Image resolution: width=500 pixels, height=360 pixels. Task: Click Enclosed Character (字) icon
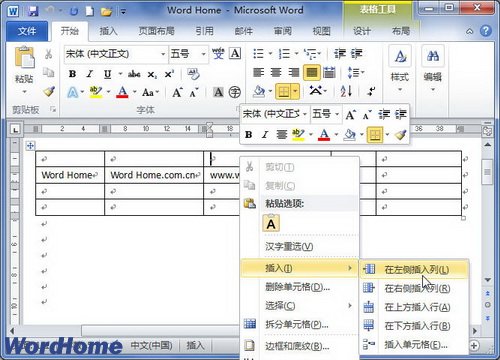[235, 92]
